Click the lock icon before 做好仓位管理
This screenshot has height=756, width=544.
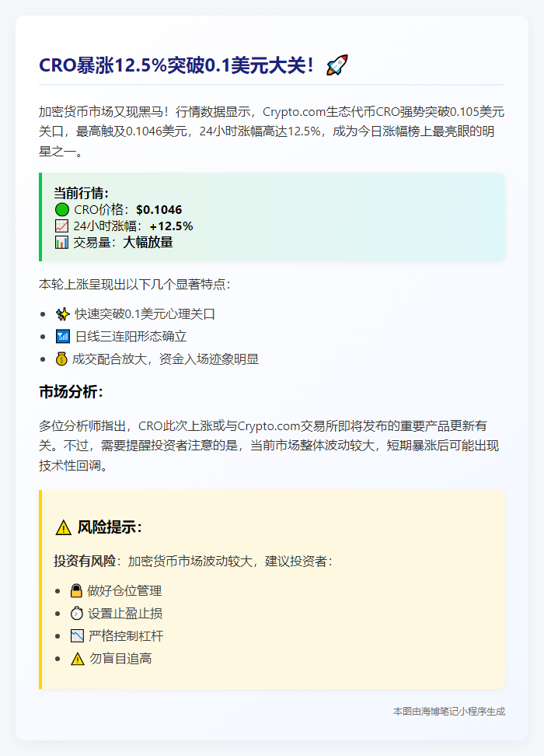tap(76, 590)
